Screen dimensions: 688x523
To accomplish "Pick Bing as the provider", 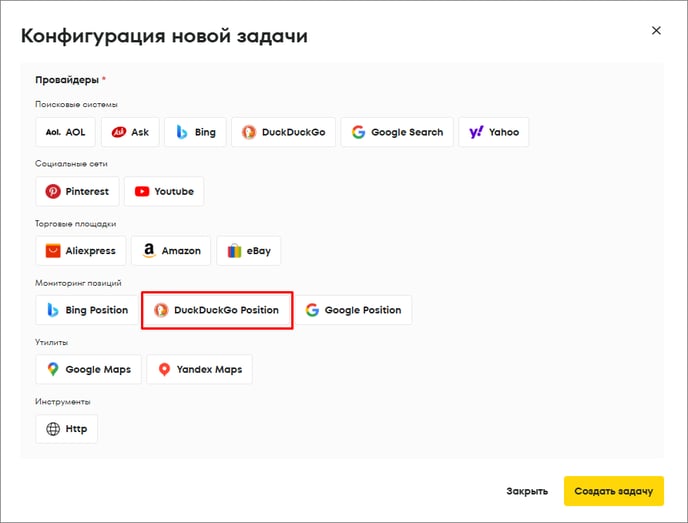I will (x=195, y=132).
